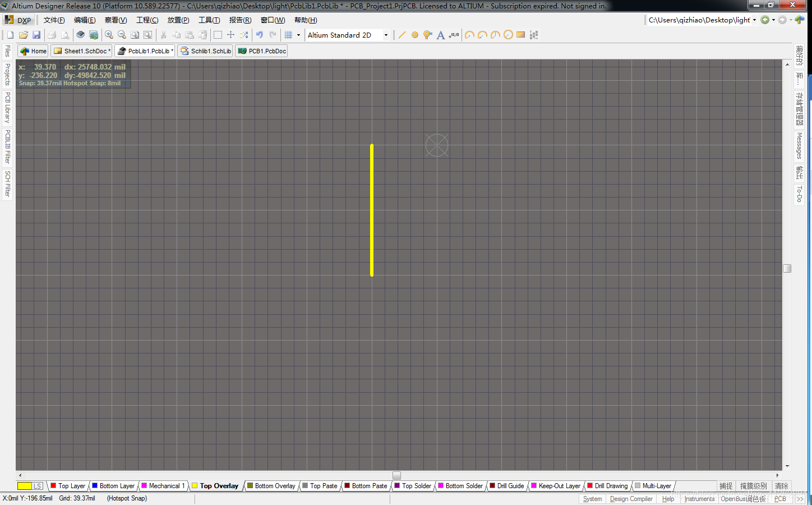Click the 掩膜级别 mask level button
This screenshot has height=505, width=812.
point(753,486)
